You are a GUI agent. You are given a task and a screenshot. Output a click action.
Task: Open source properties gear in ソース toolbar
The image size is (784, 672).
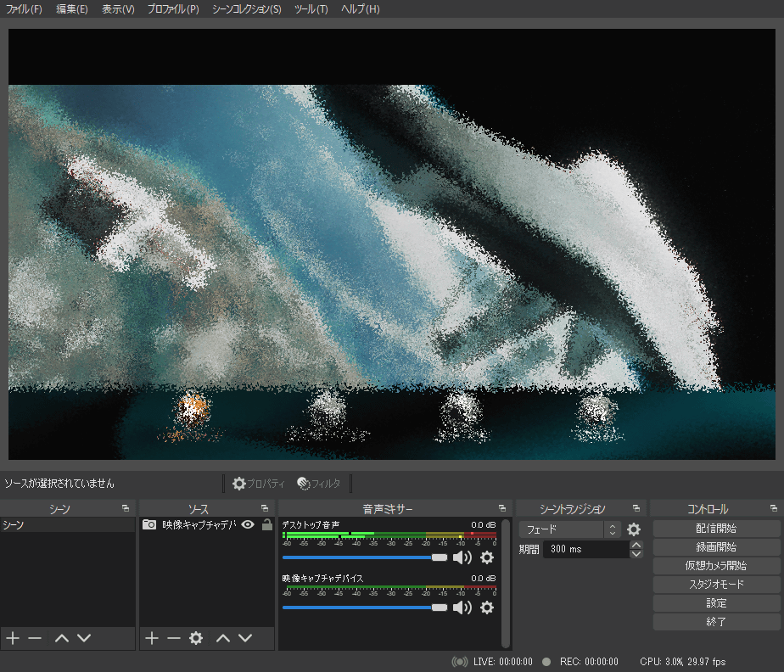[196, 638]
